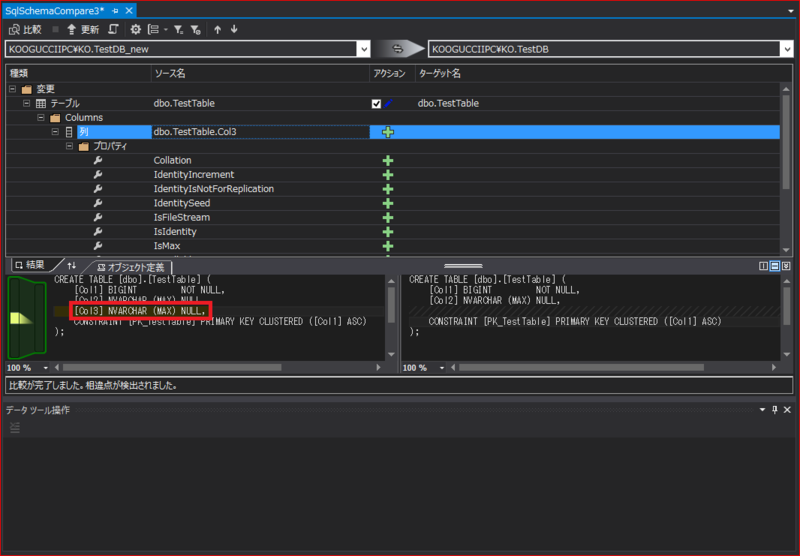Open the right pane 100 % zoom dropdown
Screen dimensions: 800x556
[442, 368]
